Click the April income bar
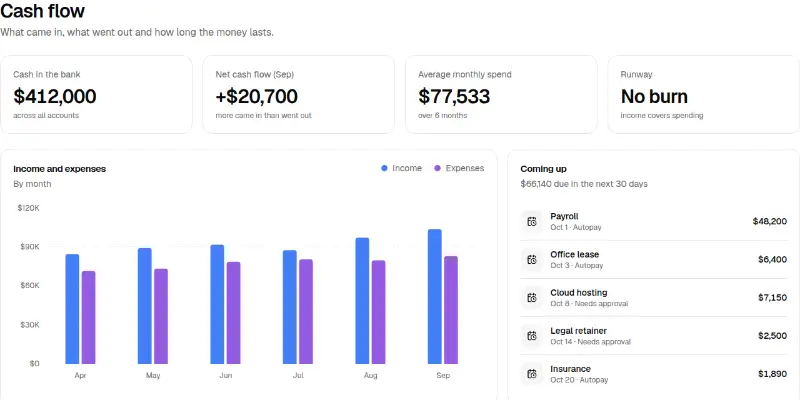800x400 pixels. pos(72,309)
